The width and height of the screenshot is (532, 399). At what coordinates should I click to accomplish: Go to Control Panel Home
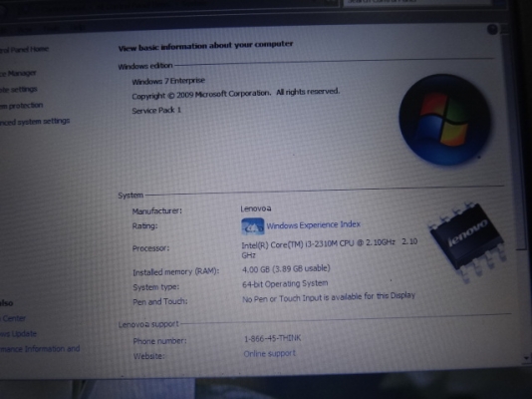(x=24, y=50)
